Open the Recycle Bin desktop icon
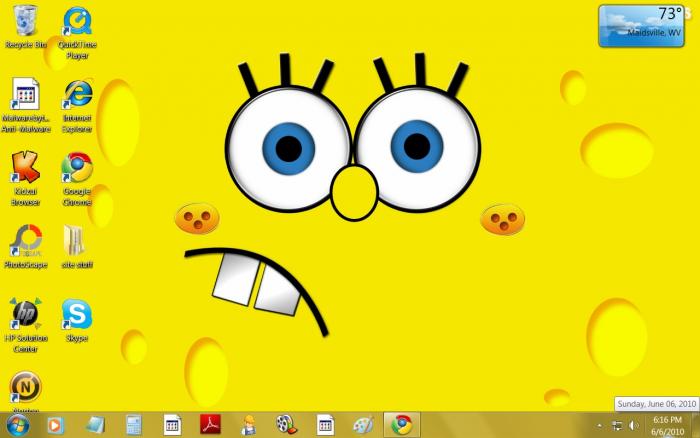The width and height of the screenshot is (700, 438). [25, 27]
